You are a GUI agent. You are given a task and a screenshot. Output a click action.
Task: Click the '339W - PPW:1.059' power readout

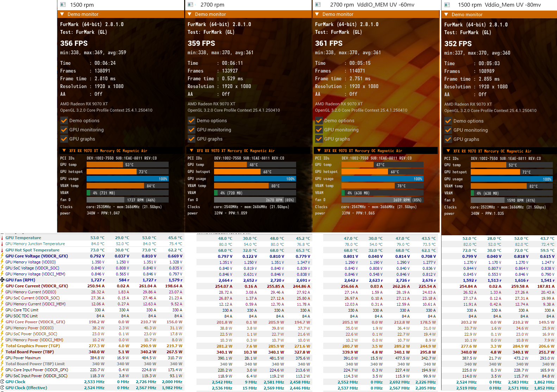pos(231,213)
